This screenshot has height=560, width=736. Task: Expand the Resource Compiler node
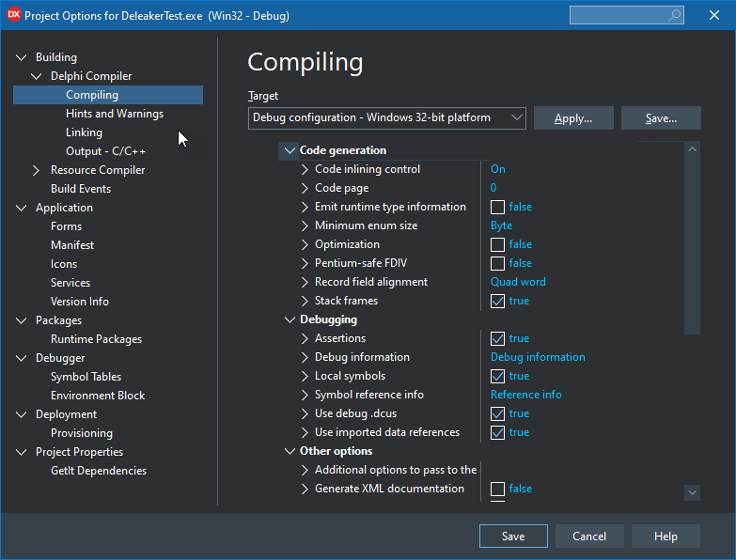(36, 170)
